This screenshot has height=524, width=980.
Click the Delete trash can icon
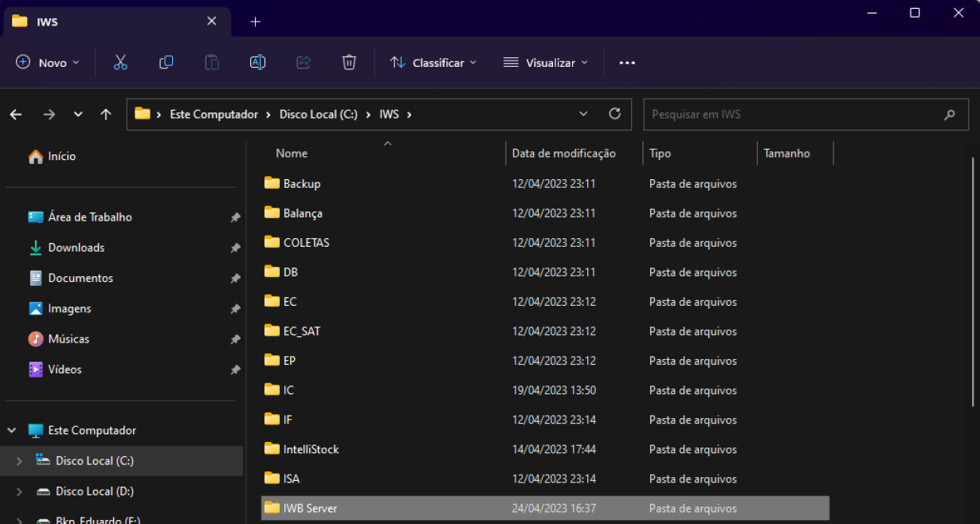[349, 62]
